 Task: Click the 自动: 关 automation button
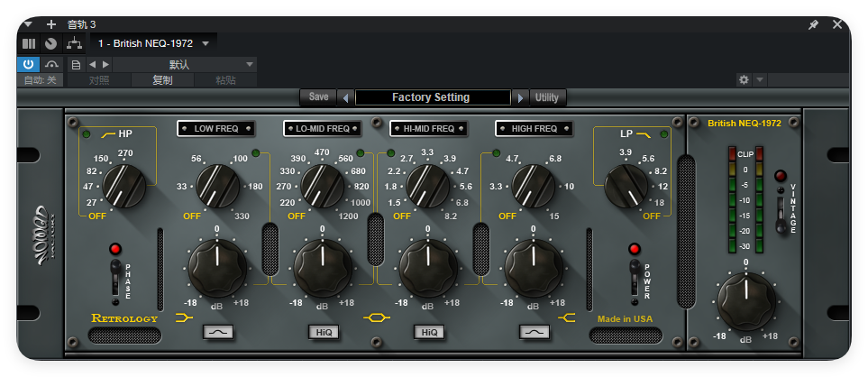tap(40, 80)
